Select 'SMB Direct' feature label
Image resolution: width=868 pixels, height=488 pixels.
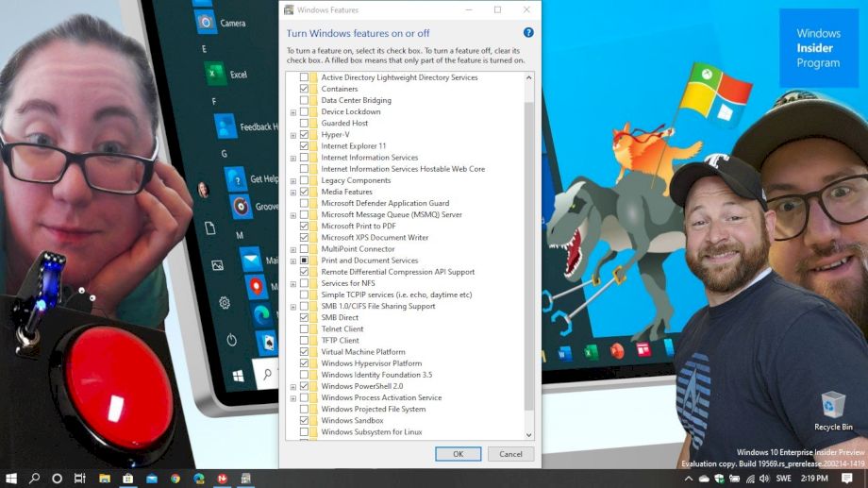tap(340, 317)
